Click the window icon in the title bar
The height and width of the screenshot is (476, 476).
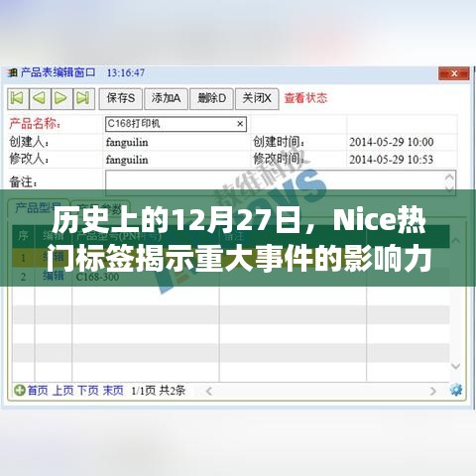(13, 72)
